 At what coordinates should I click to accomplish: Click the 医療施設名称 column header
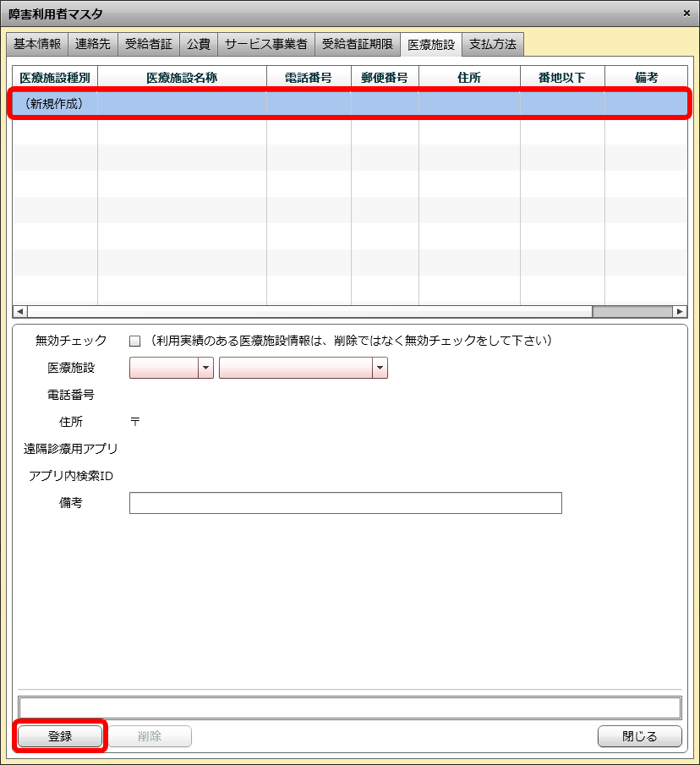(182, 78)
